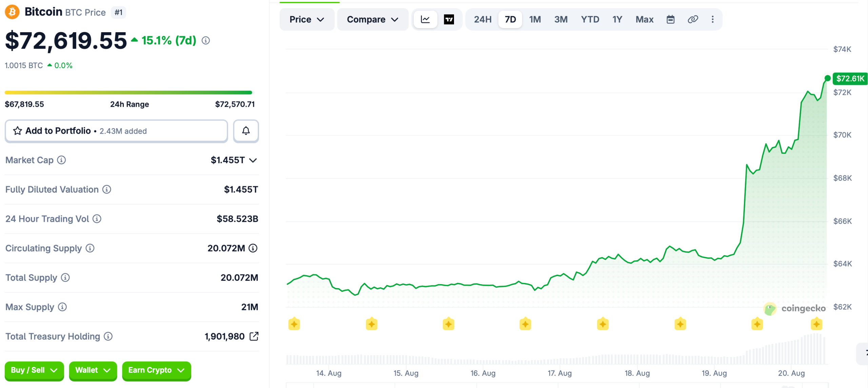Click the chart's green endpoint dot
Viewport: 868px width, 388px height.
827,78
